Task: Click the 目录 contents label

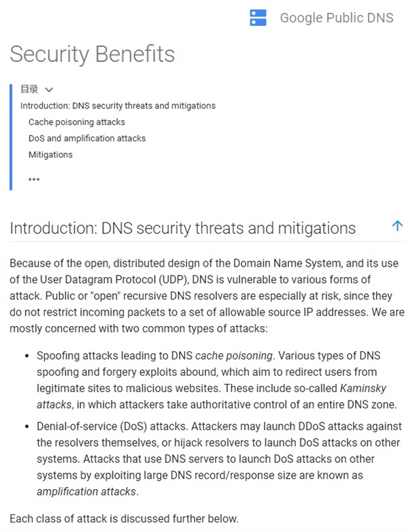Action: click(x=29, y=89)
